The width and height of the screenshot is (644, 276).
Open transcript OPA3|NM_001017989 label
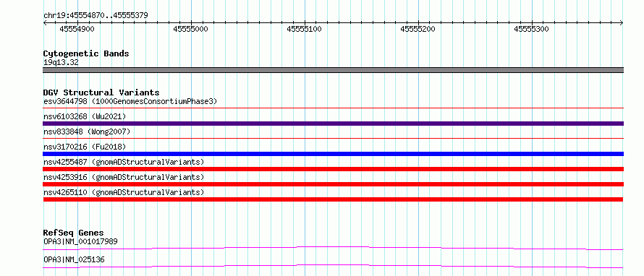pos(80,241)
